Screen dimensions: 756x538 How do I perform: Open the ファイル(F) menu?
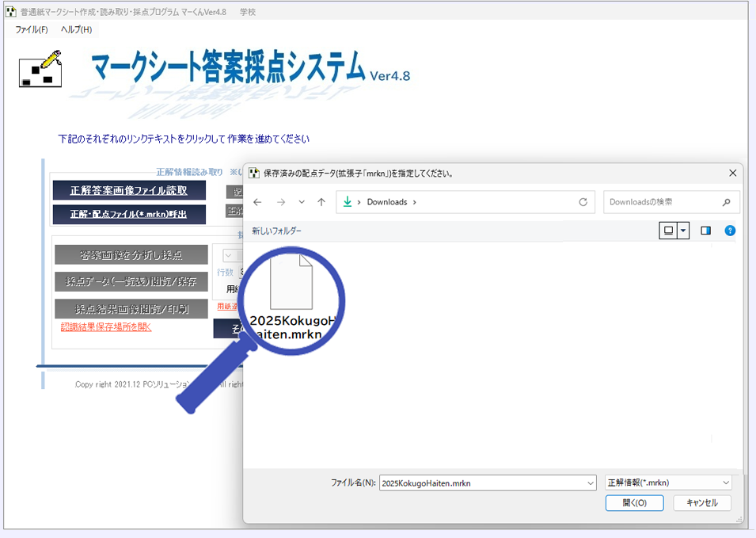(32, 29)
